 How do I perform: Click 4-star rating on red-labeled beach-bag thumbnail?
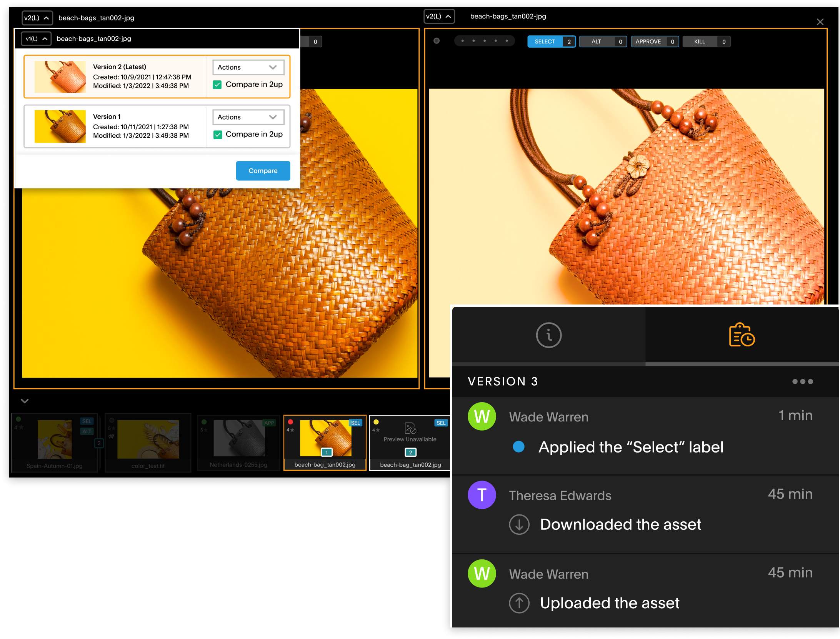click(x=290, y=430)
